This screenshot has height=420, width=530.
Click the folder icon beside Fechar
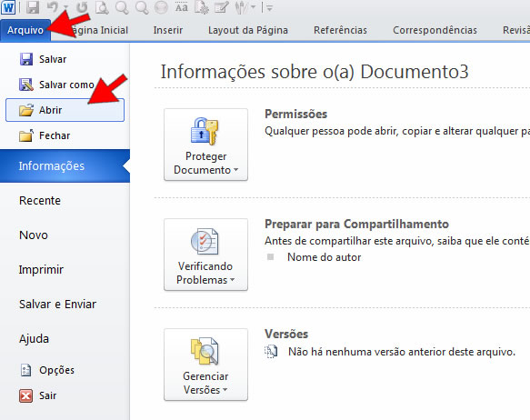pyautogui.click(x=26, y=135)
